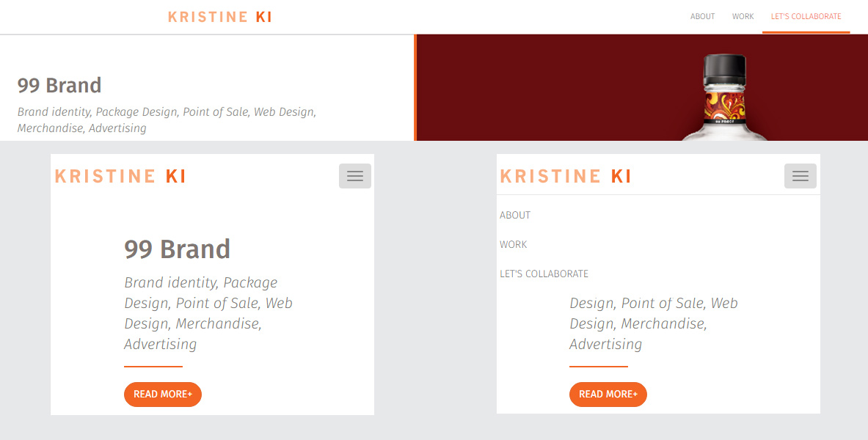Screen dimensions: 868x440
Task: Go to Work in top navigation
Action: (743, 16)
